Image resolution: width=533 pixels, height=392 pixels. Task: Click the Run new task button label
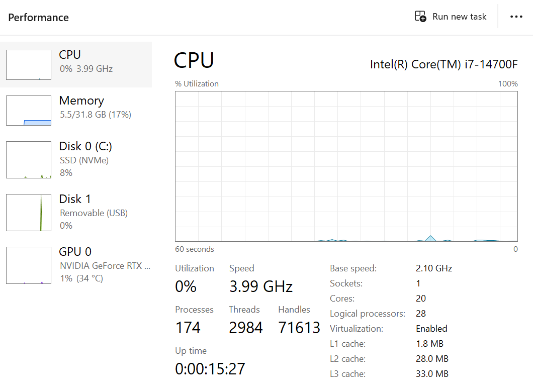coord(459,17)
